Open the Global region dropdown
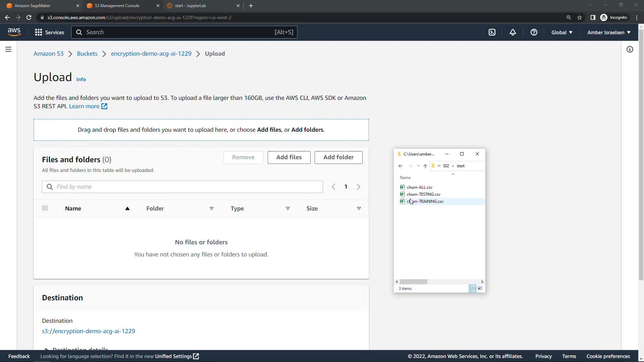This screenshot has width=644, height=362. [561, 32]
